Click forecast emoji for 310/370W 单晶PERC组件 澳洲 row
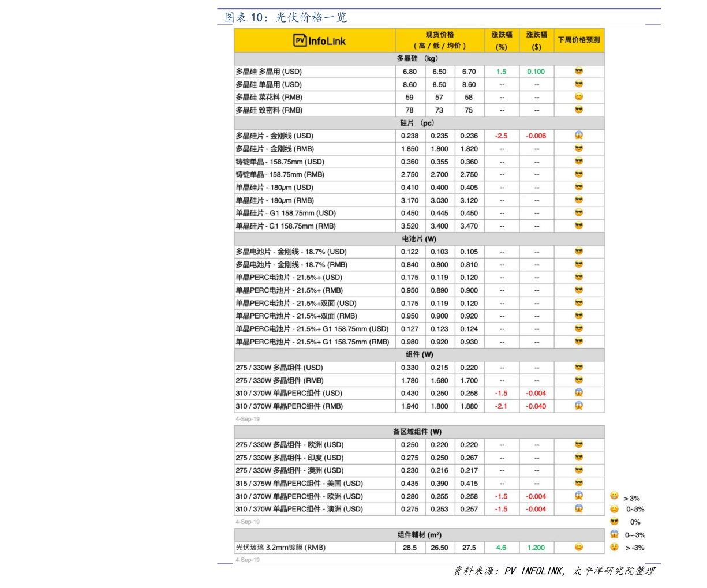This screenshot has height=588, width=707. pos(579,508)
